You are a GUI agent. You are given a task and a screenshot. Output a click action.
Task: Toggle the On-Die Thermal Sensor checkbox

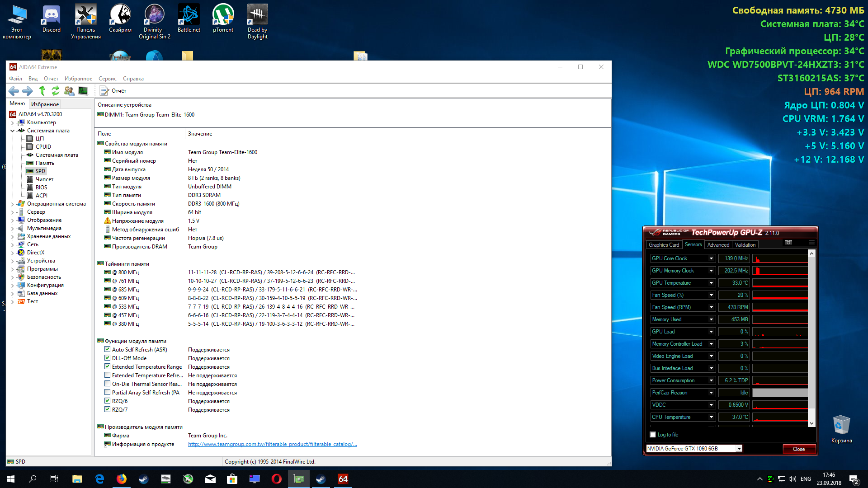coord(108,384)
